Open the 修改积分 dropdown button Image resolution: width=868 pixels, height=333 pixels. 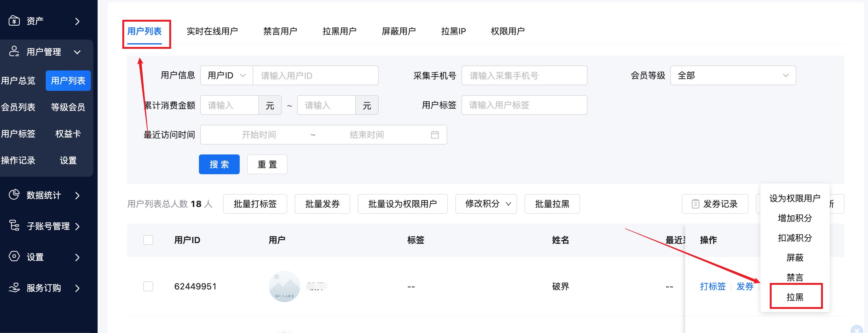pos(486,204)
